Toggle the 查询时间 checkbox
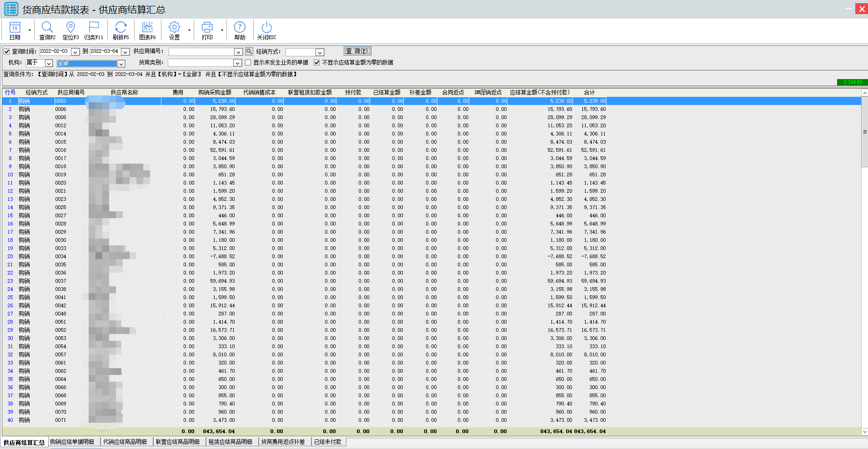The height and width of the screenshot is (449, 868). click(x=7, y=52)
